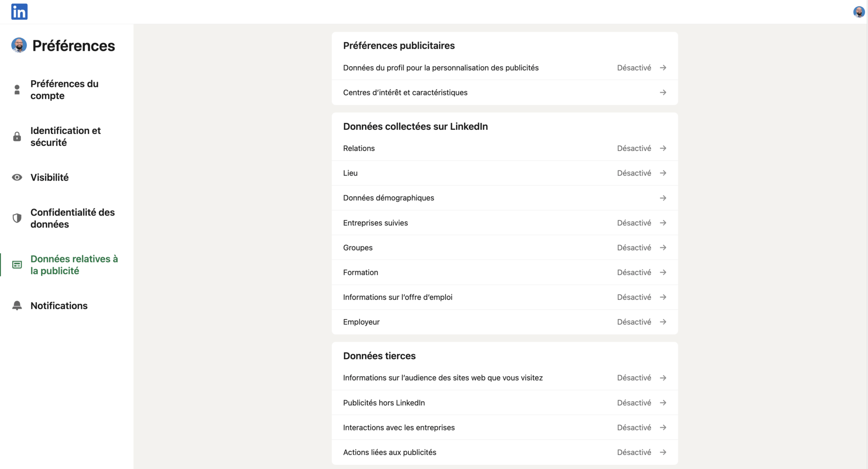Click the arrow on Actions liées aux publicités row
Viewport: 868px width, 469px height.
(663, 452)
